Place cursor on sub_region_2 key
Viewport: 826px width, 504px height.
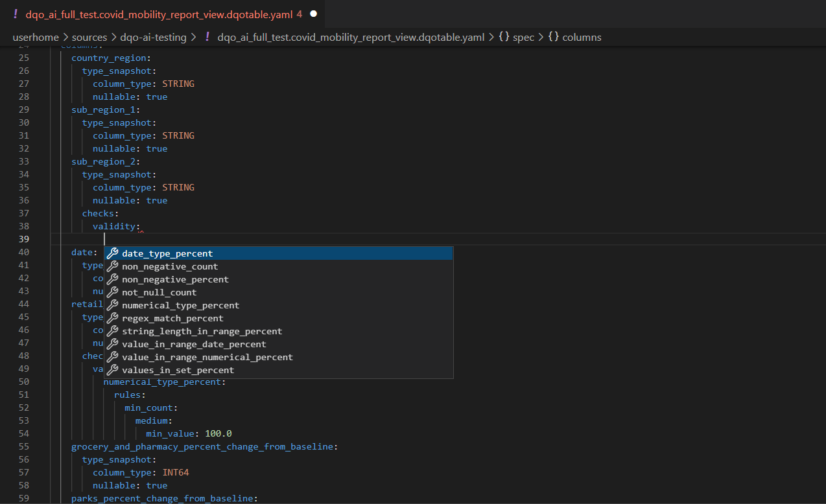point(103,161)
